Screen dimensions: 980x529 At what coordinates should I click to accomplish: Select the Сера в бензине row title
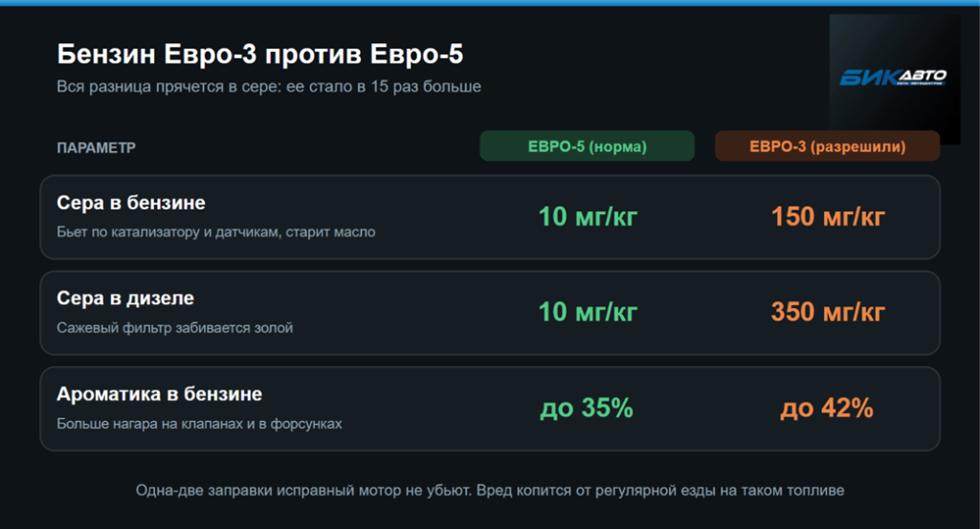pyautogui.click(x=130, y=203)
